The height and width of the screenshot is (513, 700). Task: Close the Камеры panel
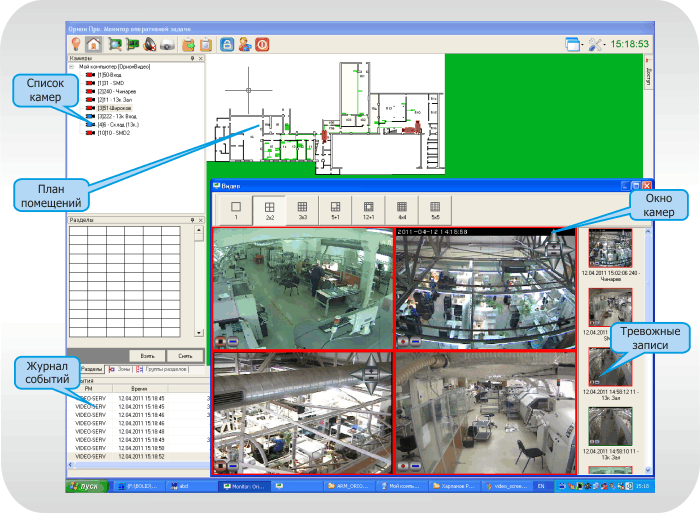tap(200, 58)
